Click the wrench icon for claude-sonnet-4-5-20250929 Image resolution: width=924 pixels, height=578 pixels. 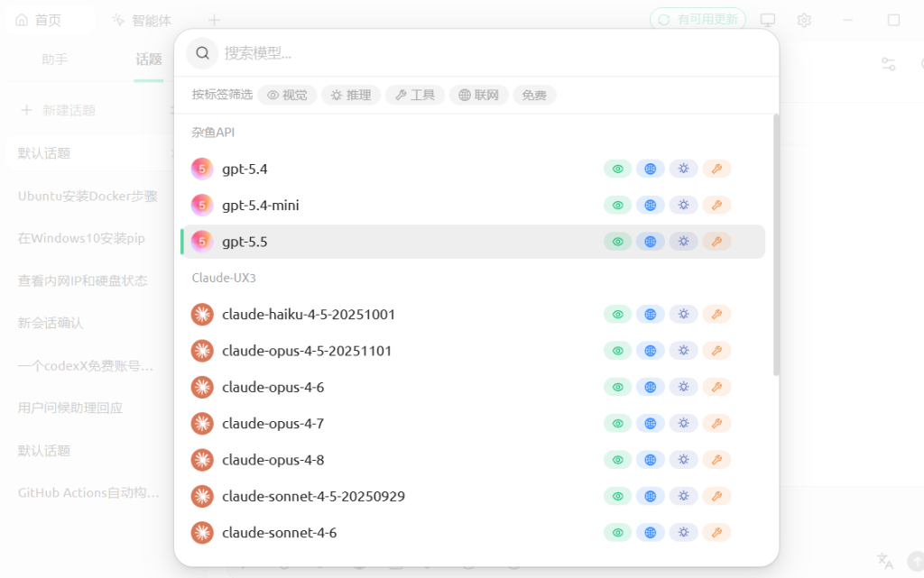(716, 496)
